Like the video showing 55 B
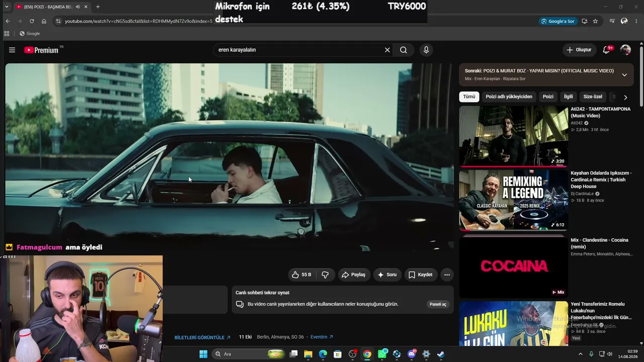The width and height of the screenshot is (644, 362). coord(301,275)
